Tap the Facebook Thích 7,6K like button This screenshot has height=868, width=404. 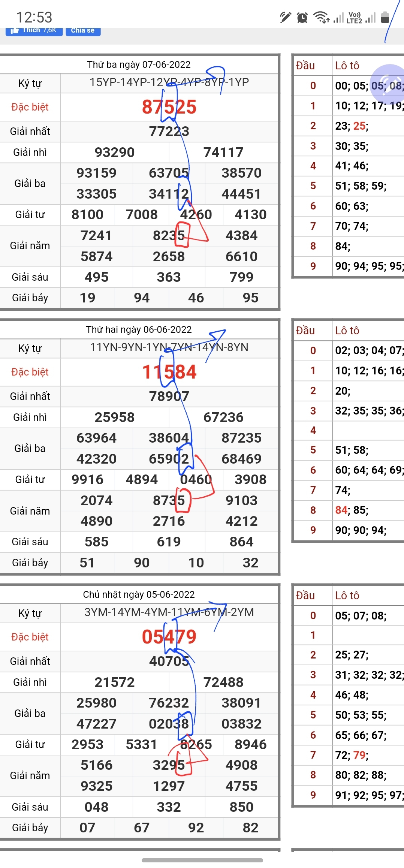click(34, 31)
